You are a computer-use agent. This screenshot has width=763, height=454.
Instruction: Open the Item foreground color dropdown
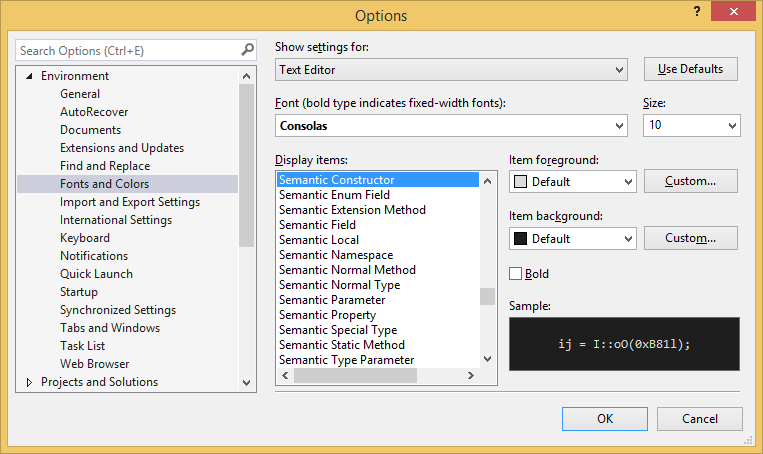(573, 182)
